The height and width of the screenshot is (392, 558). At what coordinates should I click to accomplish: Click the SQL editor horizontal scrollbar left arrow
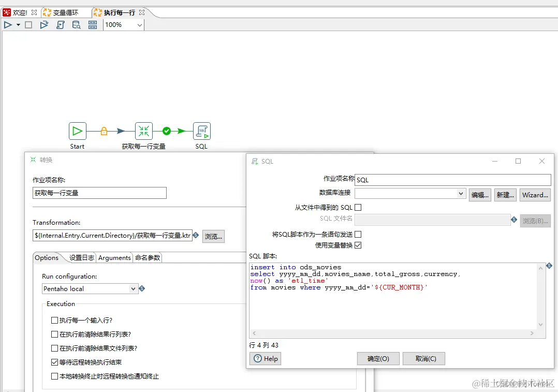(x=254, y=333)
